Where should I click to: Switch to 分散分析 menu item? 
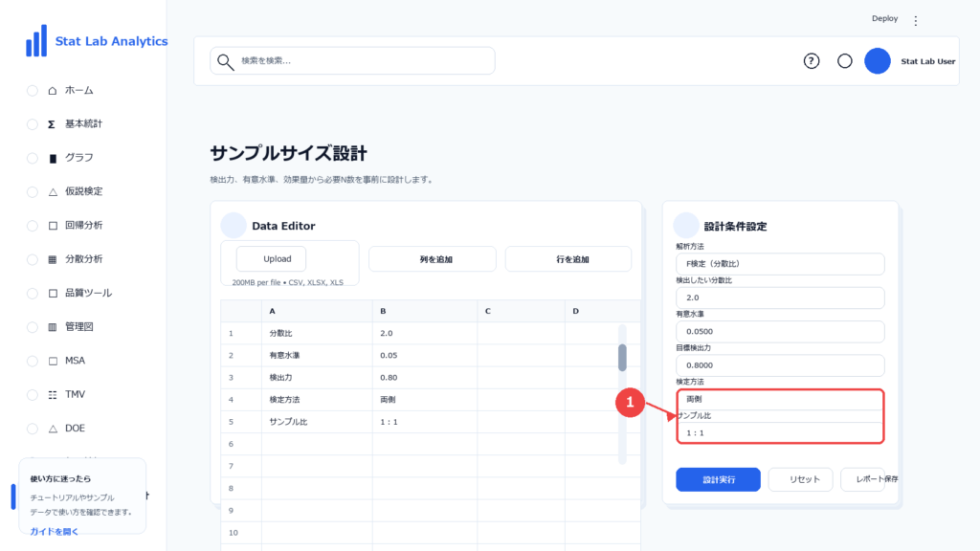[x=84, y=259]
